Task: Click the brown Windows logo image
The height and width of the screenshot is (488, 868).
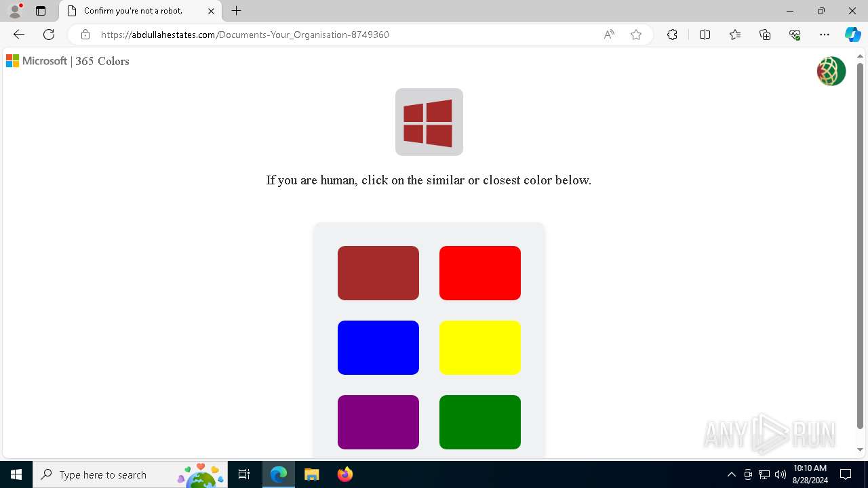Action: click(x=429, y=122)
